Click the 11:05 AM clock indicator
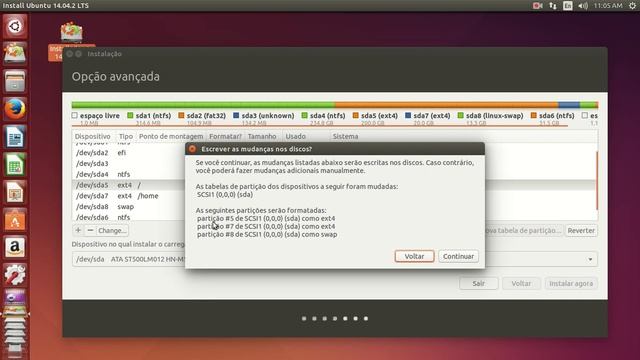The height and width of the screenshot is (360, 640). [x=608, y=6]
